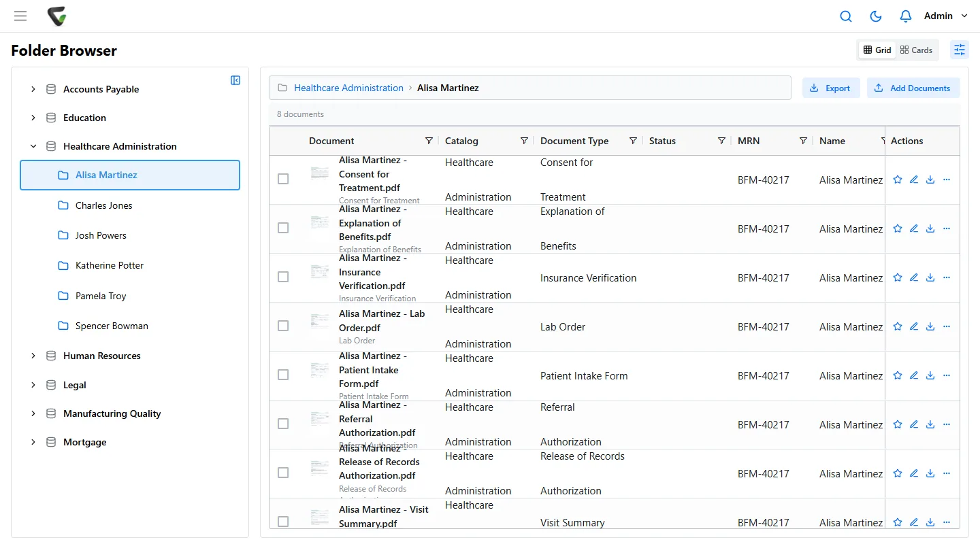
Task: Select the Visit Summary row checkbox
Action: pyautogui.click(x=283, y=522)
